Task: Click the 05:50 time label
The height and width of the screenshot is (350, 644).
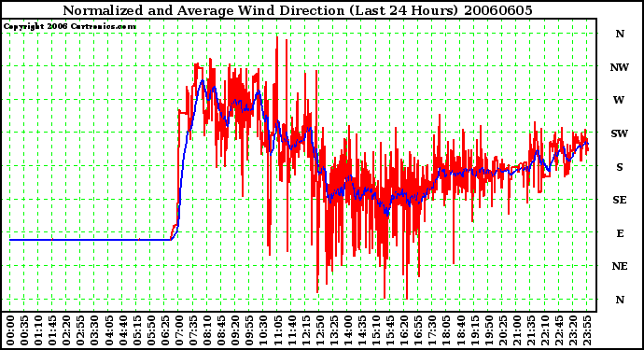Action: pos(150,330)
